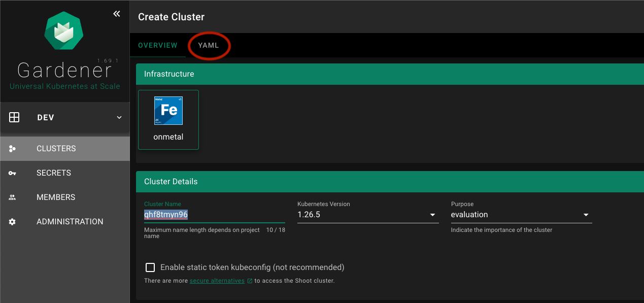
Task: Open the Members page label
Action: tap(56, 197)
